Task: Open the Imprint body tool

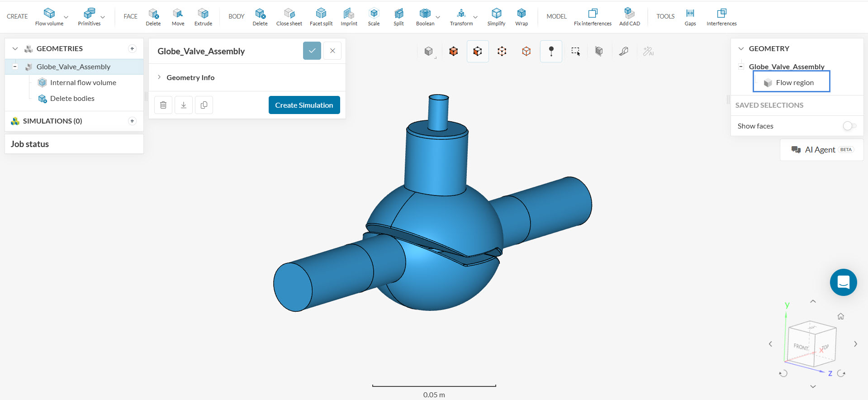Action: 349,14
